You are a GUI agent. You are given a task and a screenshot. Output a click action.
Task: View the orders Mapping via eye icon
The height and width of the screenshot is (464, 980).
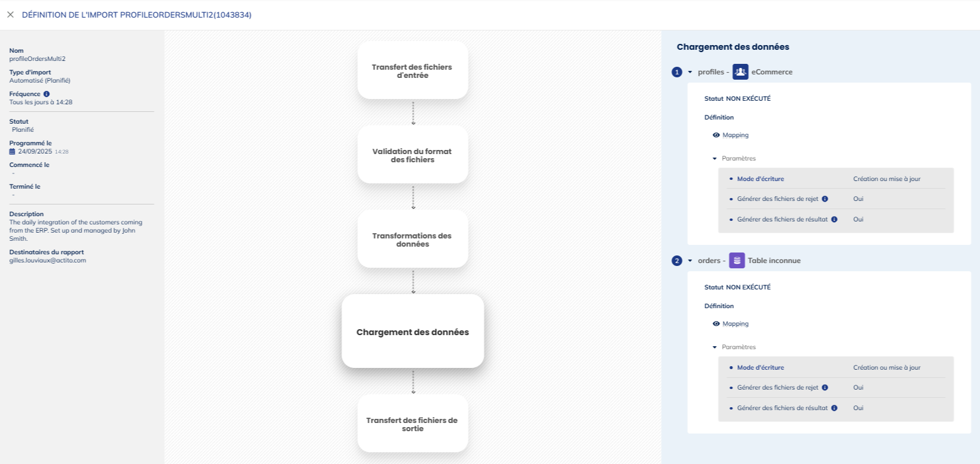pyautogui.click(x=716, y=324)
